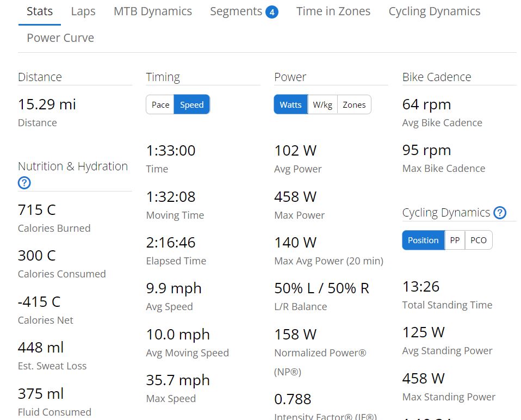Click the Segments count badge
The height and width of the screenshot is (420, 521).
(272, 12)
